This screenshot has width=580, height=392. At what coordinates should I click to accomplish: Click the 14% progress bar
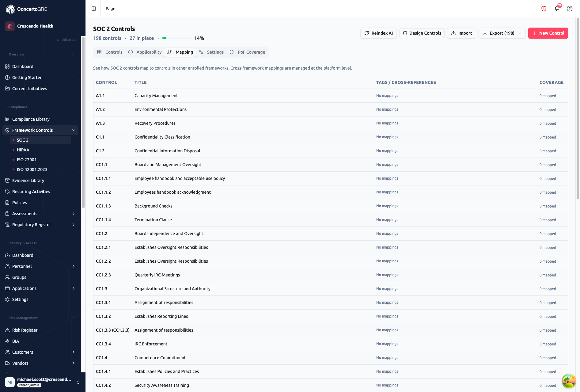(x=177, y=38)
